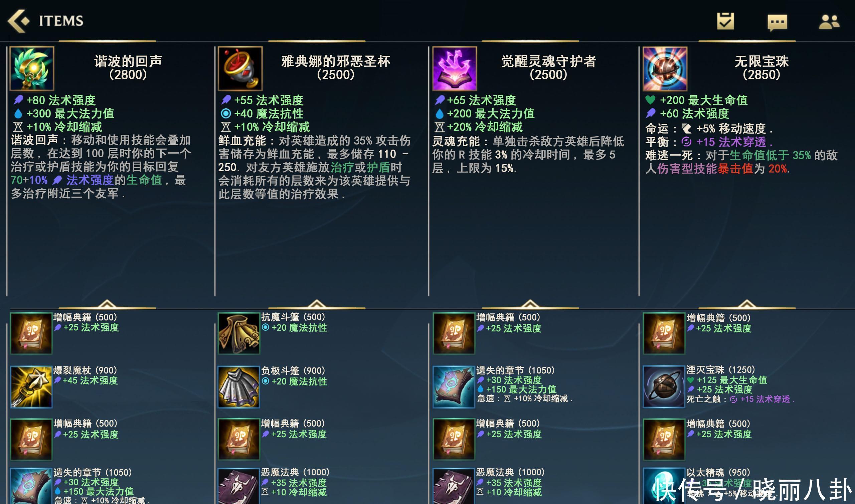Select the 无限宝珠 orb icon

665,69
